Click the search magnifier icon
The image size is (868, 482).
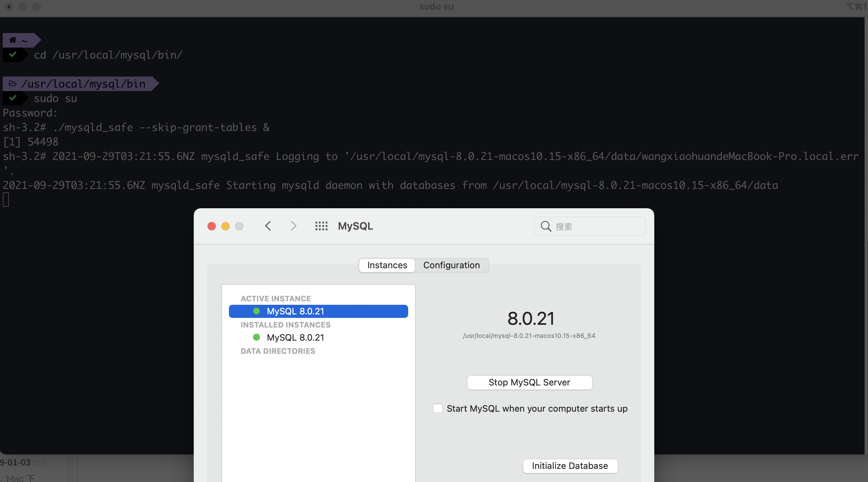click(x=546, y=226)
